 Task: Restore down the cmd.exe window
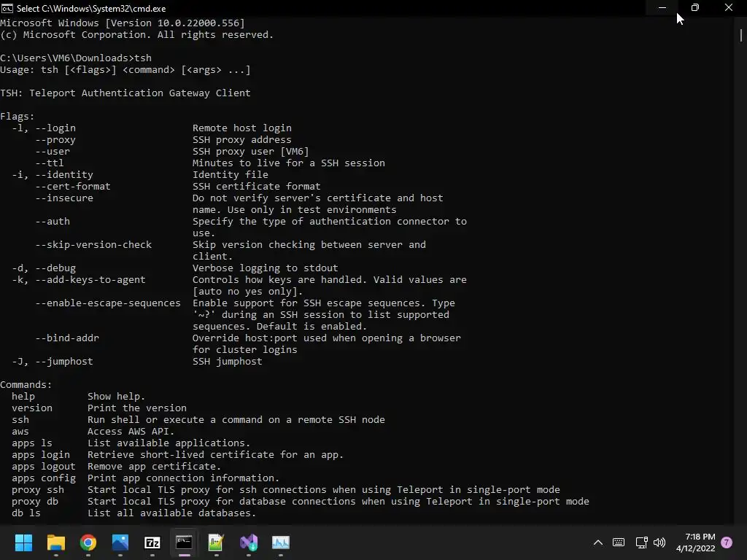point(695,7)
